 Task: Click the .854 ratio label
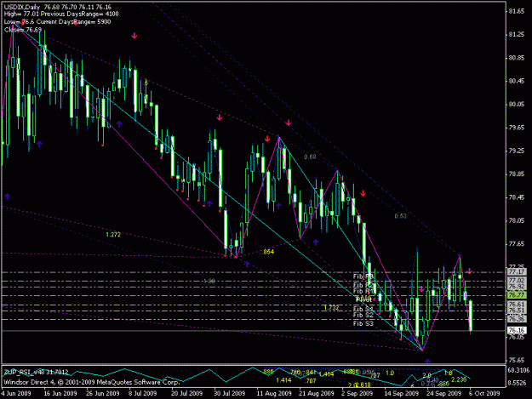pyautogui.click(x=268, y=252)
